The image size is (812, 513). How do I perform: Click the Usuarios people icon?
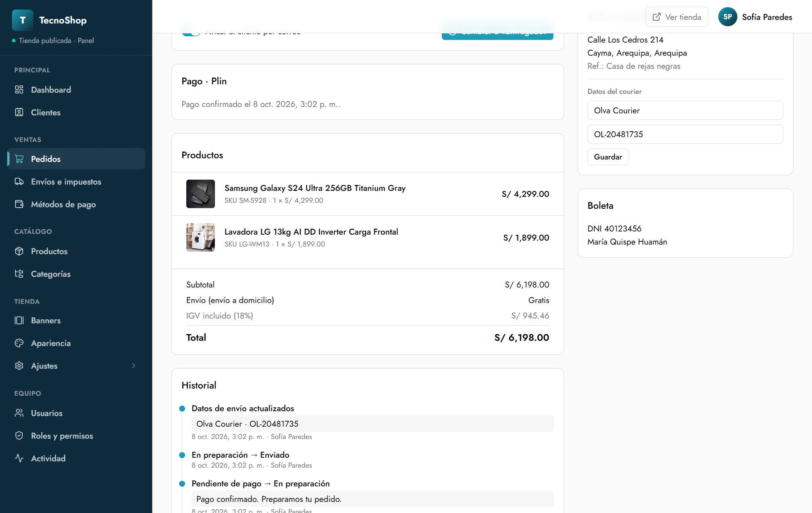pos(19,413)
